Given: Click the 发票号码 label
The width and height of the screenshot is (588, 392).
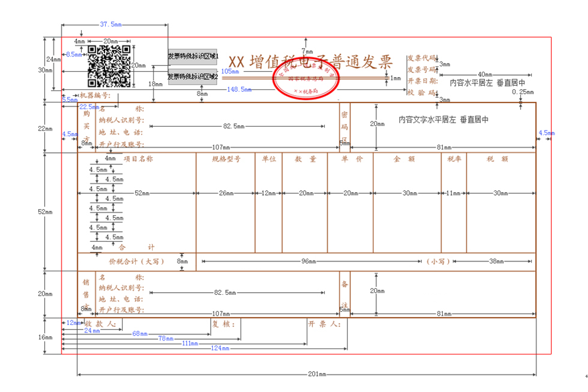Looking at the screenshot, I should tap(422, 70).
